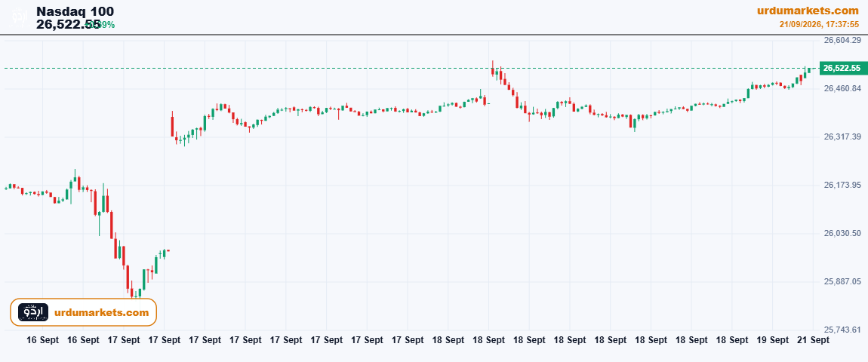Click the 26,030.50 price axis label
Viewport: 868px width, 362px height.
(842, 234)
